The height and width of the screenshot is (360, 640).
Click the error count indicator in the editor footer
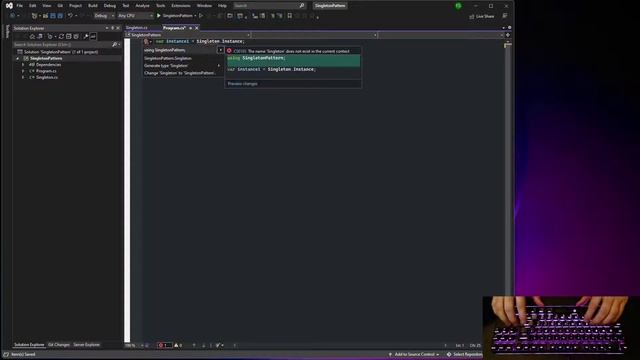pos(164,345)
